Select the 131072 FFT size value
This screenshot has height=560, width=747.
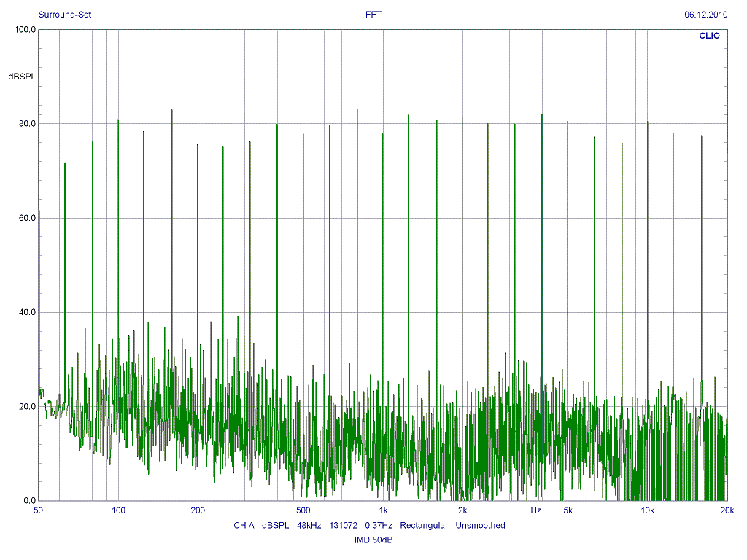(343, 525)
